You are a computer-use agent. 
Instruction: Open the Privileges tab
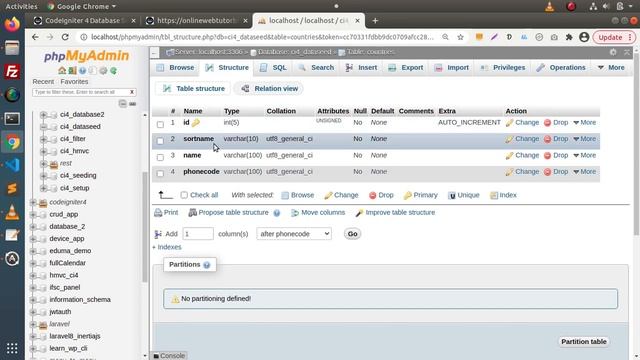(503, 68)
